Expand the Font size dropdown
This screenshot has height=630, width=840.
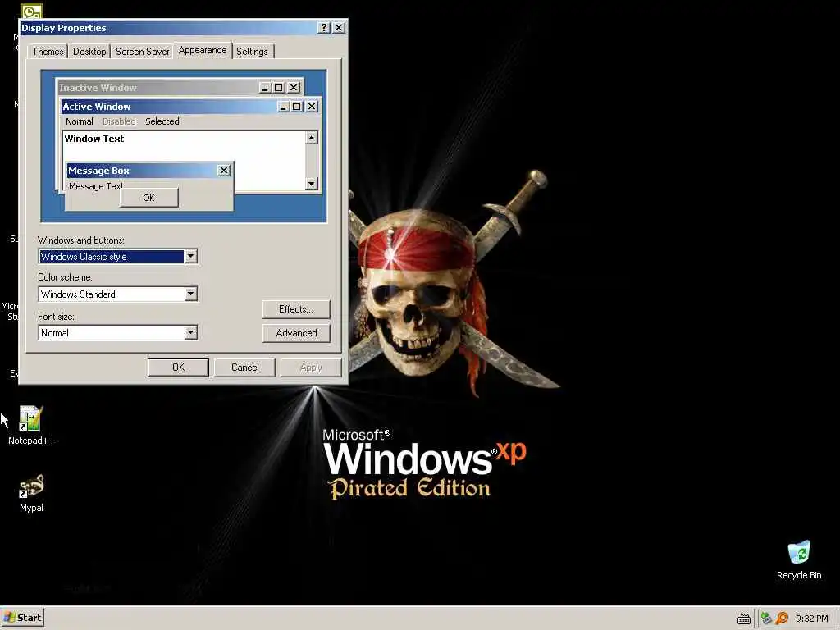click(190, 333)
